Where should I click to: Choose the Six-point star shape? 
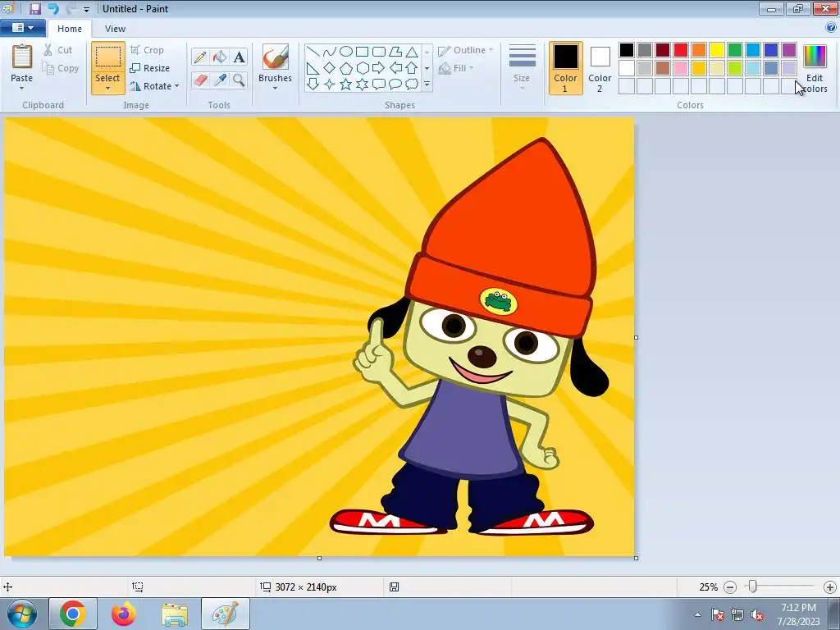point(362,84)
